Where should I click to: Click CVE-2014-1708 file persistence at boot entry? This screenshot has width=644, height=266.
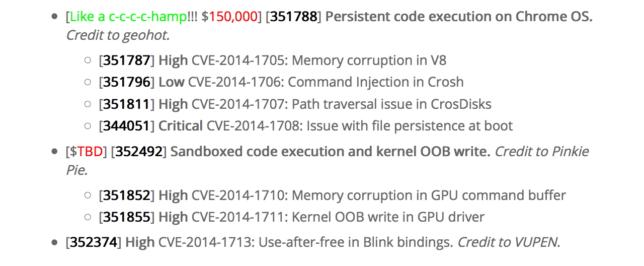[x=360, y=126]
